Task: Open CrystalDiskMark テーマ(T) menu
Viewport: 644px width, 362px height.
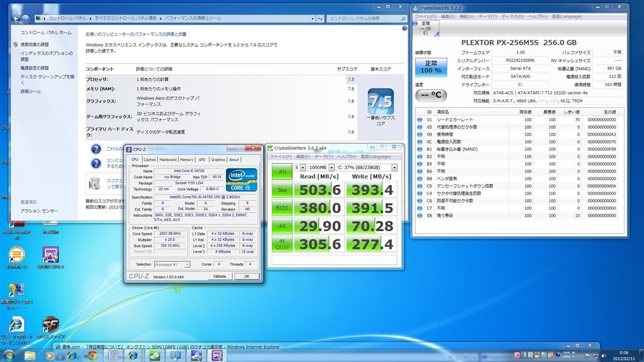Action: (324, 156)
